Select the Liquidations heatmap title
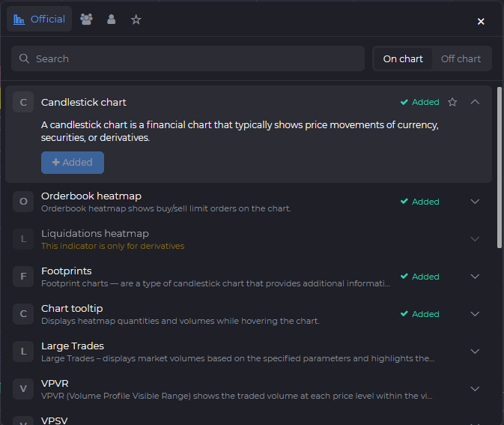This screenshot has width=504, height=425. coord(95,233)
